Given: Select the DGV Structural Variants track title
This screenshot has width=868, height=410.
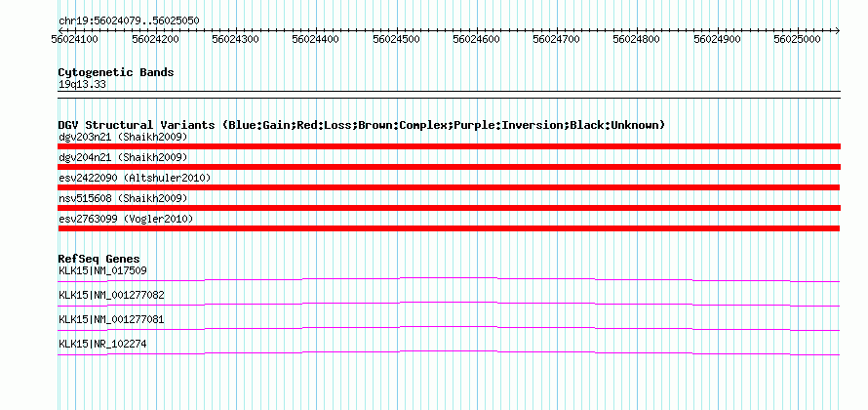Looking at the screenshot, I should point(362,125).
